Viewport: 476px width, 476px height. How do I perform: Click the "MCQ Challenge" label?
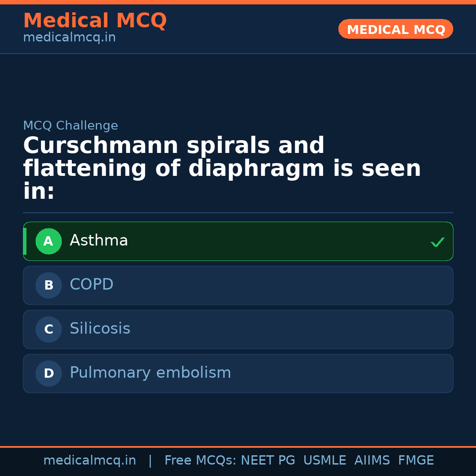[71, 126]
